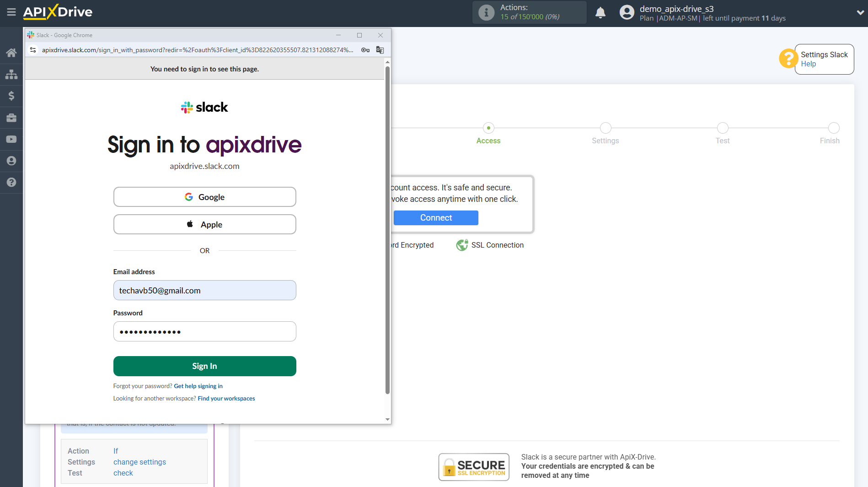This screenshot has width=868, height=487.
Task: Click the Email address field
Action: pos(204,290)
